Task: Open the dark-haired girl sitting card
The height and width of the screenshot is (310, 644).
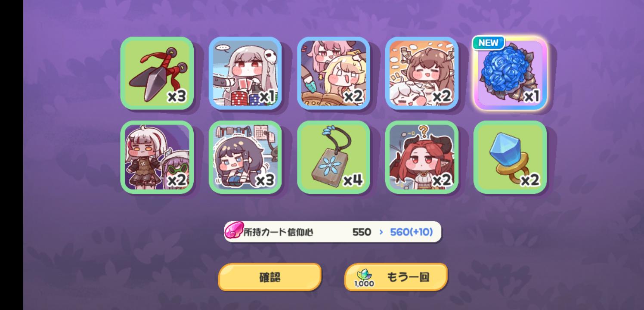Action: pyautogui.click(x=245, y=157)
